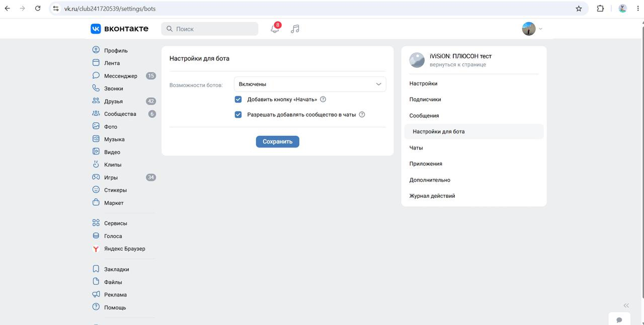The width and height of the screenshot is (644, 325).
Task: Open browser extensions puzzle icon
Action: [600, 9]
